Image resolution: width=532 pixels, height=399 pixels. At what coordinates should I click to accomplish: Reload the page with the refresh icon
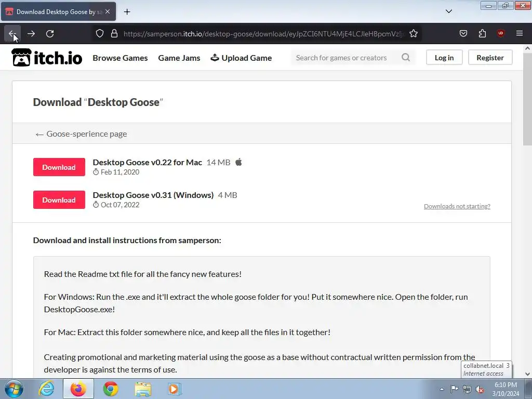coord(50,34)
